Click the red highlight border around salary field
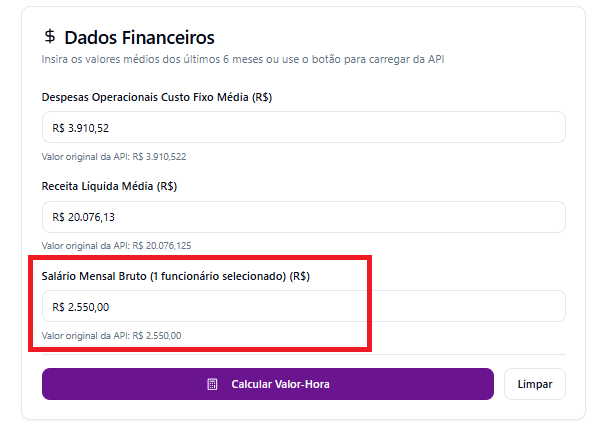 click(x=200, y=258)
